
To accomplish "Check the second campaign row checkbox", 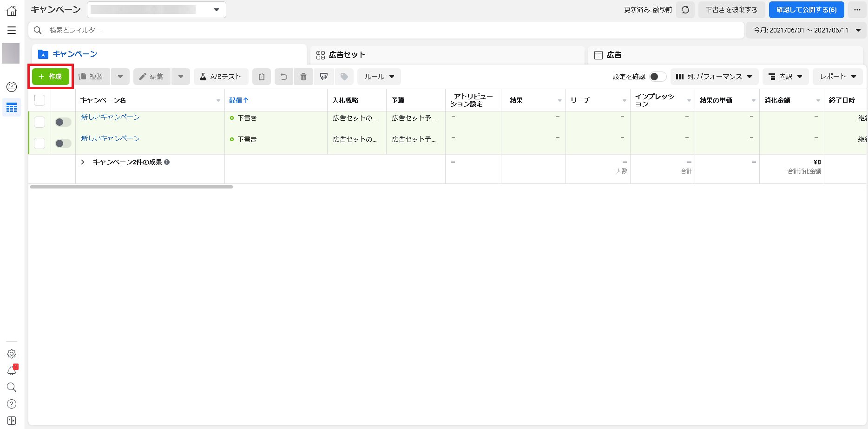I will 39,143.
